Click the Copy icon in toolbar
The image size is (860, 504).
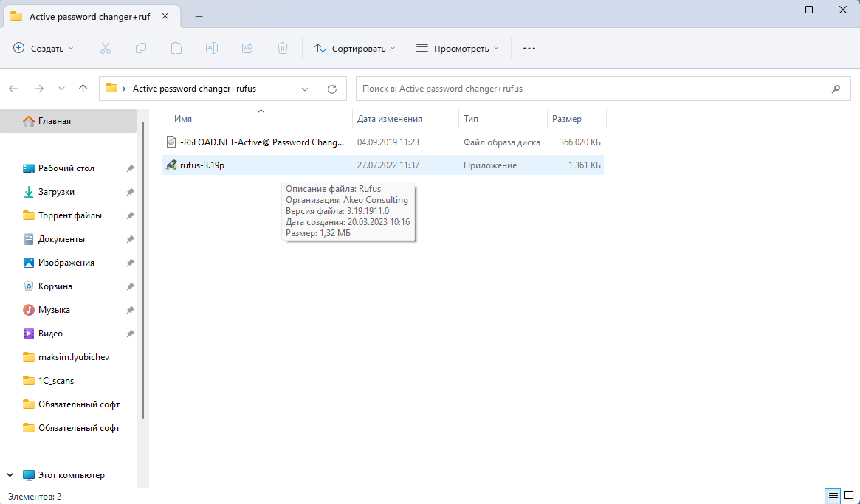[141, 48]
